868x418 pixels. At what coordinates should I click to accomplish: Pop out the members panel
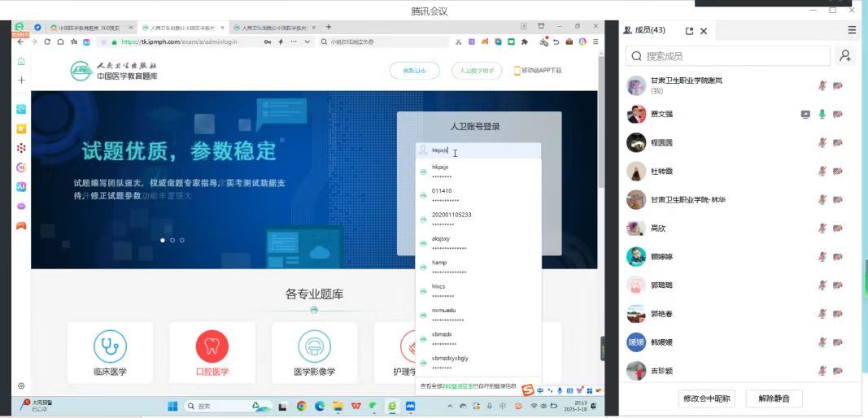[689, 31]
